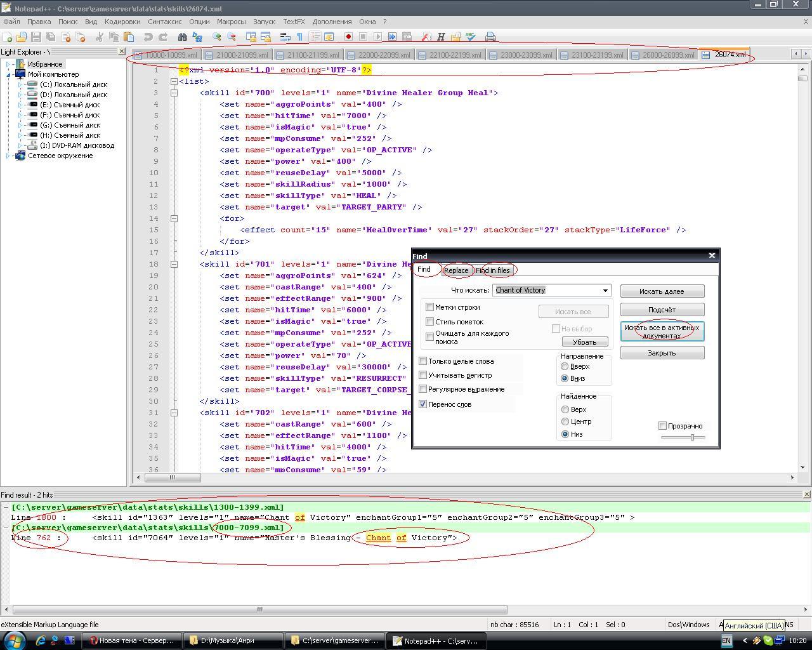
Task: Collapse skill id 700 fold marker
Action: [174, 93]
